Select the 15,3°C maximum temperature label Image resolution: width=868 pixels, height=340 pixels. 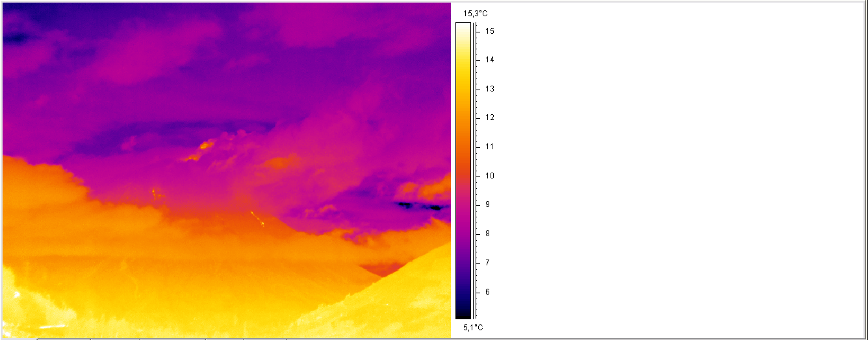click(x=474, y=13)
